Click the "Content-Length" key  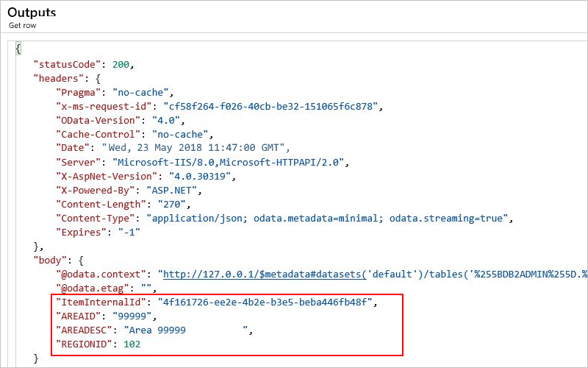pyautogui.click(x=101, y=204)
